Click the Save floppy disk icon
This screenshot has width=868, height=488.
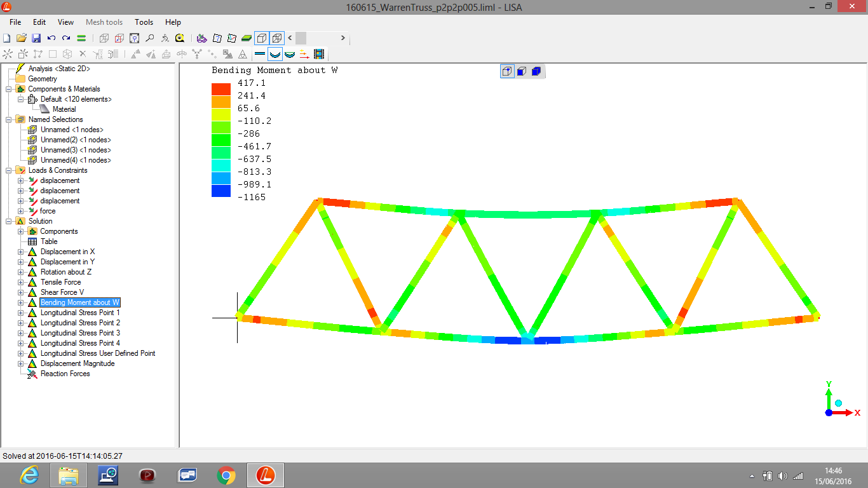coord(36,38)
